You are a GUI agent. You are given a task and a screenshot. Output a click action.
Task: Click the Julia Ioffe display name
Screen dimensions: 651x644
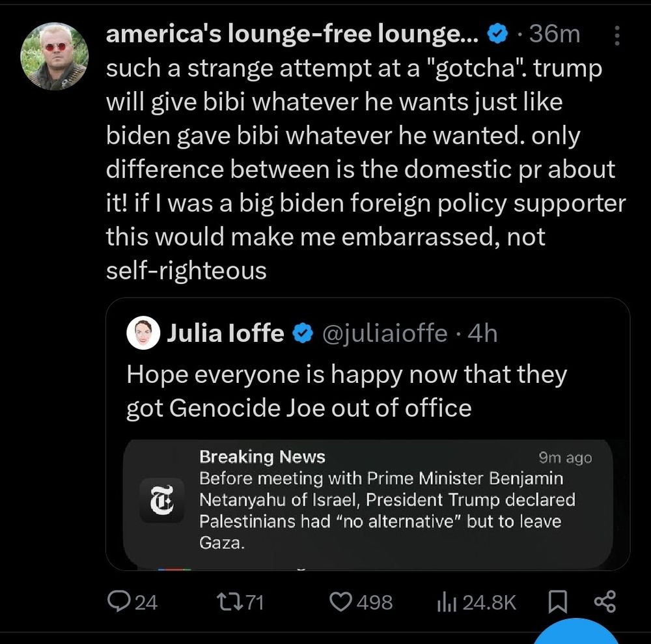pyautogui.click(x=226, y=333)
